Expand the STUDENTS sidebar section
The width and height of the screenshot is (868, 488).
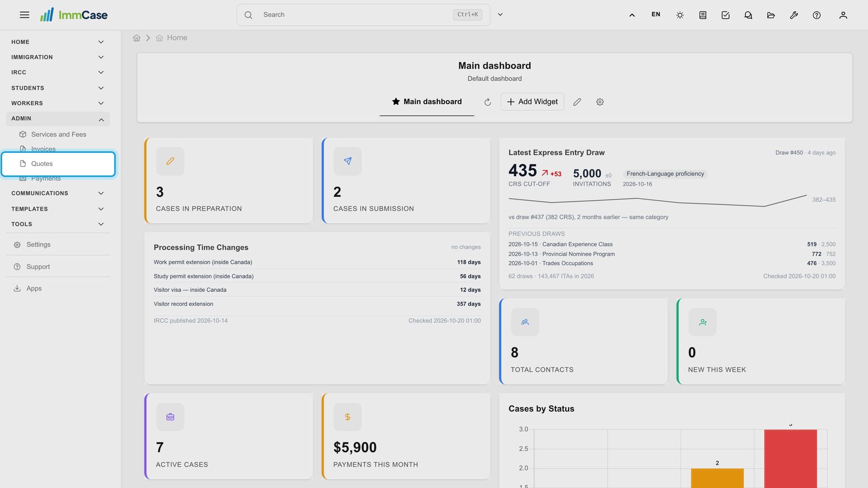[58, 88]
